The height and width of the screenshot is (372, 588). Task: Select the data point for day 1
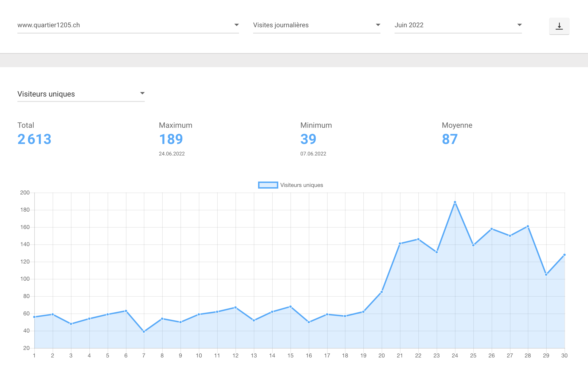point(35,317)
